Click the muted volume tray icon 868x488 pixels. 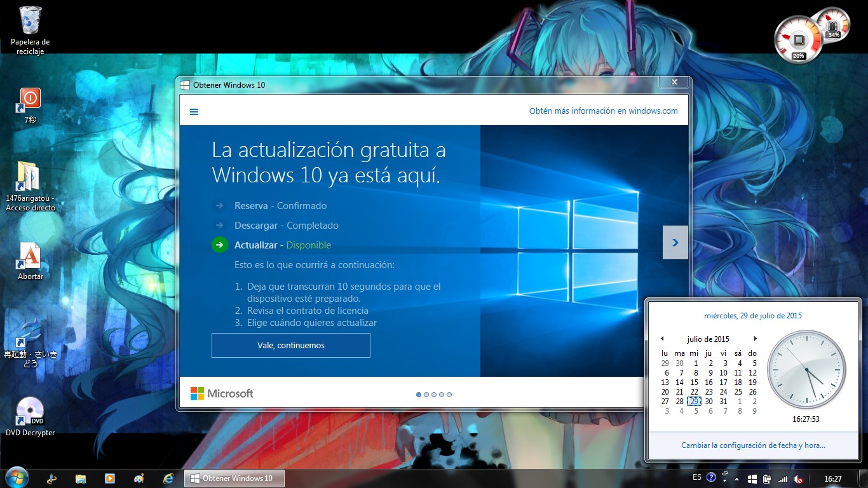pos(798,478)
